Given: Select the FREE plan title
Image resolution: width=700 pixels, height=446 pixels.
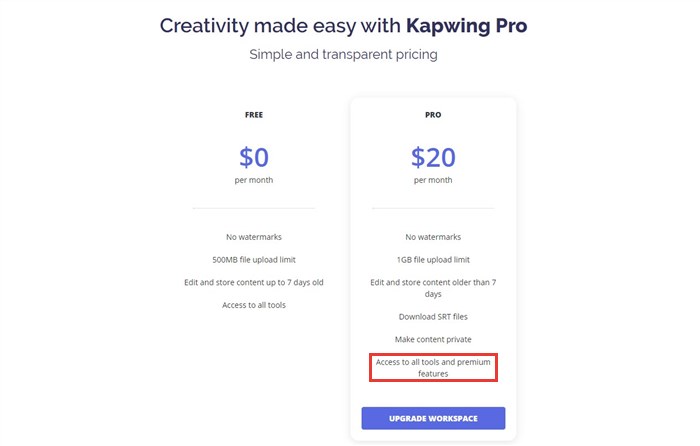Looking at the screenshot, I should (x=254, y=115).
